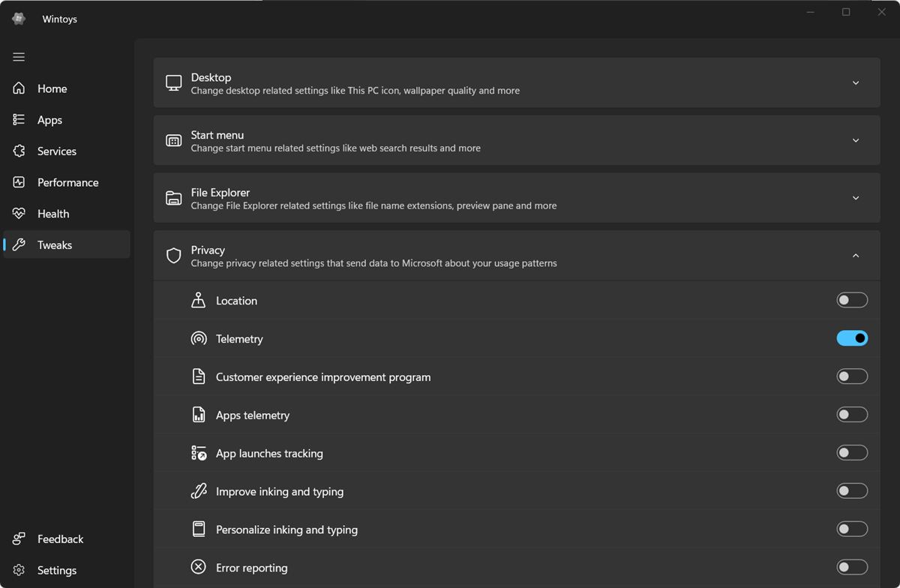
Task: Expand the File Explorer section chevron
Action: 856,198
